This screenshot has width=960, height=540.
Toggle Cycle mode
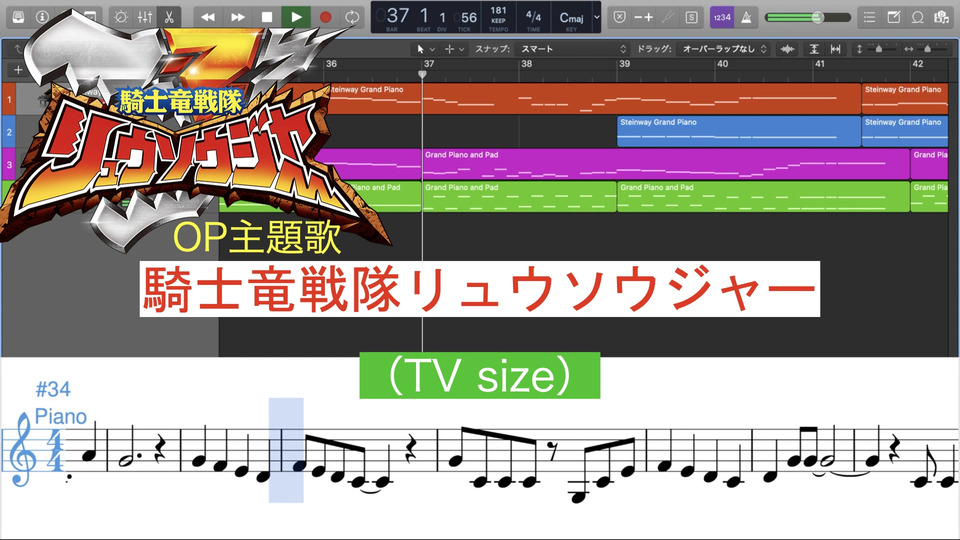pos(352,17)
